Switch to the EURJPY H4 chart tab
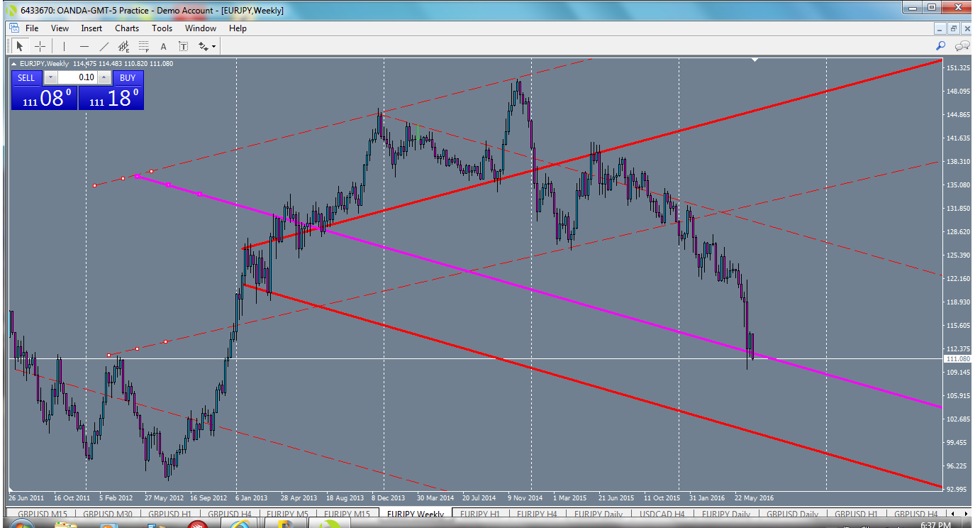Viewport: 980px width, 528px height. coord(535,514)
